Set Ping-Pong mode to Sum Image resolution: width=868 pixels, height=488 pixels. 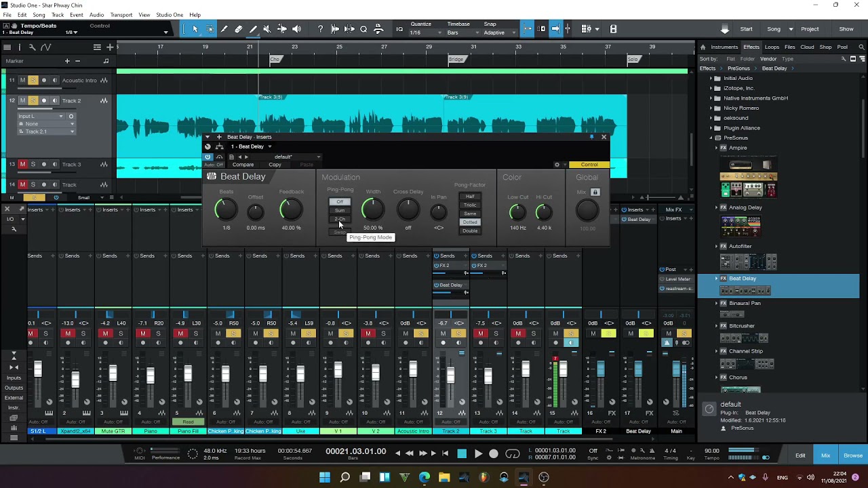[x=340, y=211]
